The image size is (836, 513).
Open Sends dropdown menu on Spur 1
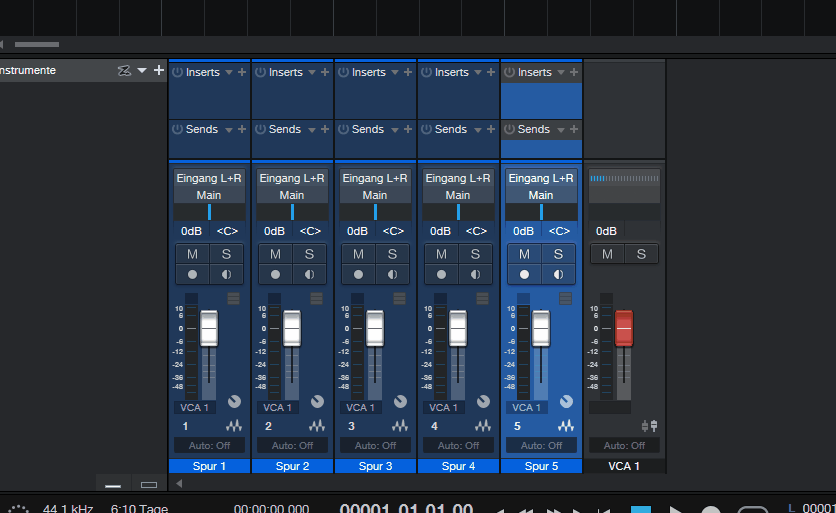[x=229, y=130]
